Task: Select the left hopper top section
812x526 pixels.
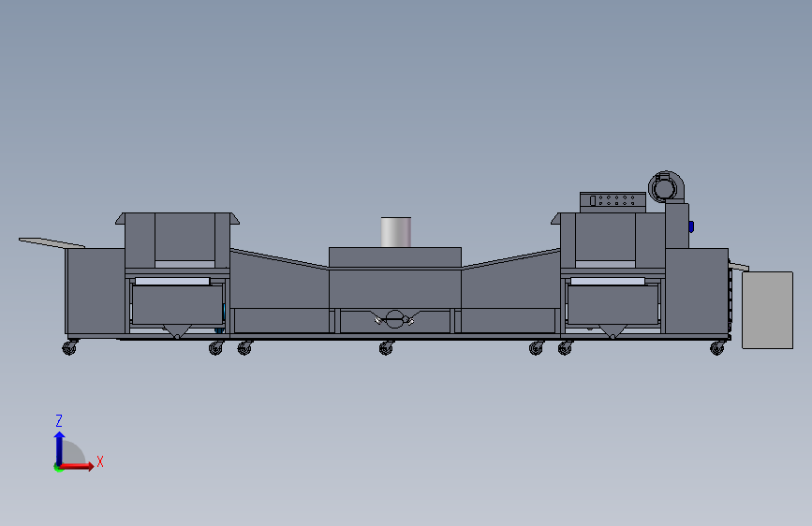Action: click(177, 240)
